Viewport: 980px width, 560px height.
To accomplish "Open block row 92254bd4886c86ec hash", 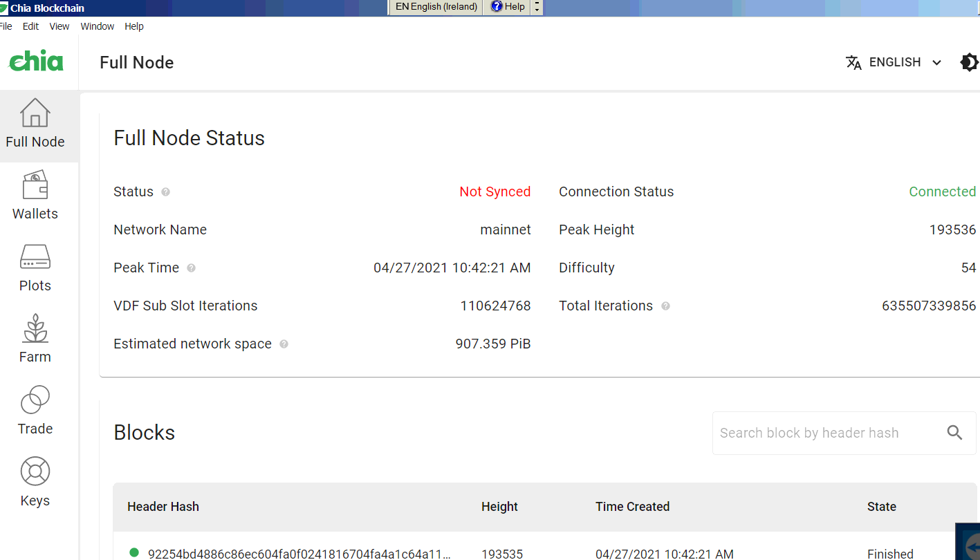I will (299, 554).
